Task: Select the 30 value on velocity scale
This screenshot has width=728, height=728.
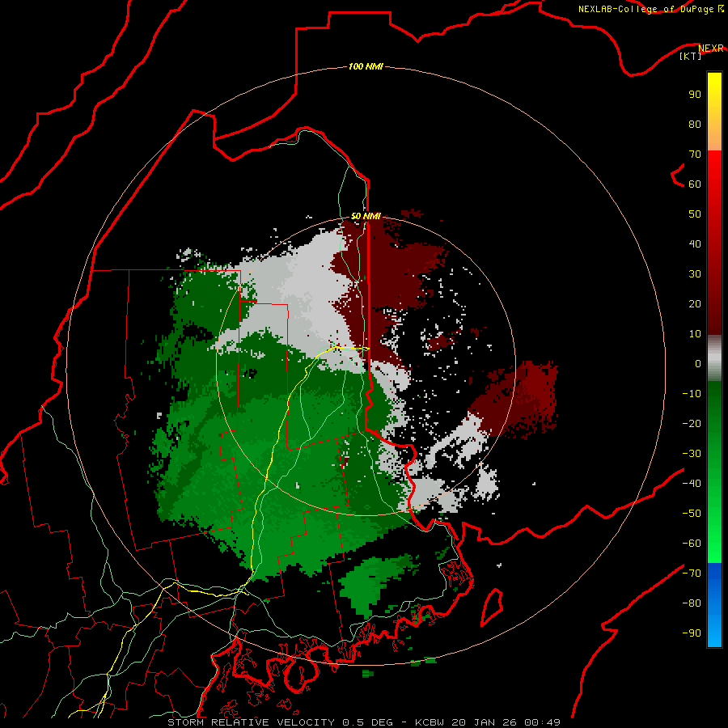Action: [695, 274]
